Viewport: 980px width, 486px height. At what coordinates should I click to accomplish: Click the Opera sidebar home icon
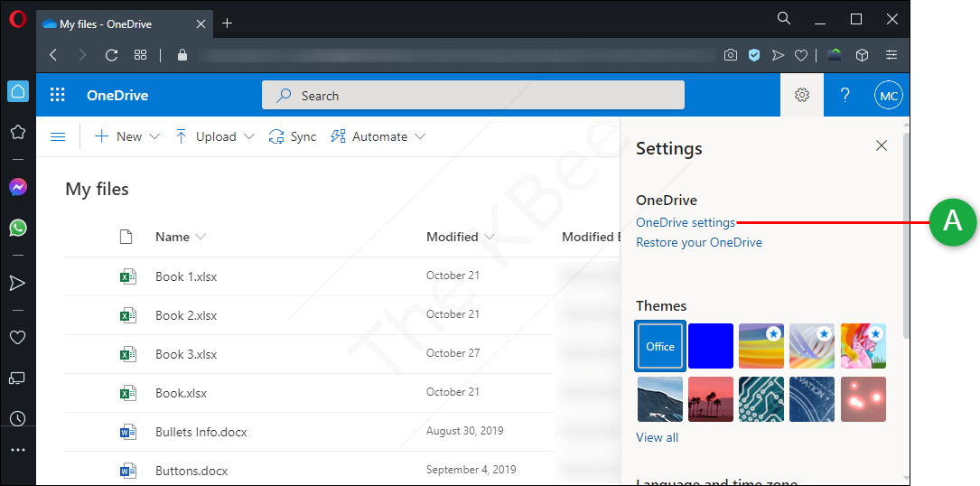pyautogui.click(x=17, y=91)
